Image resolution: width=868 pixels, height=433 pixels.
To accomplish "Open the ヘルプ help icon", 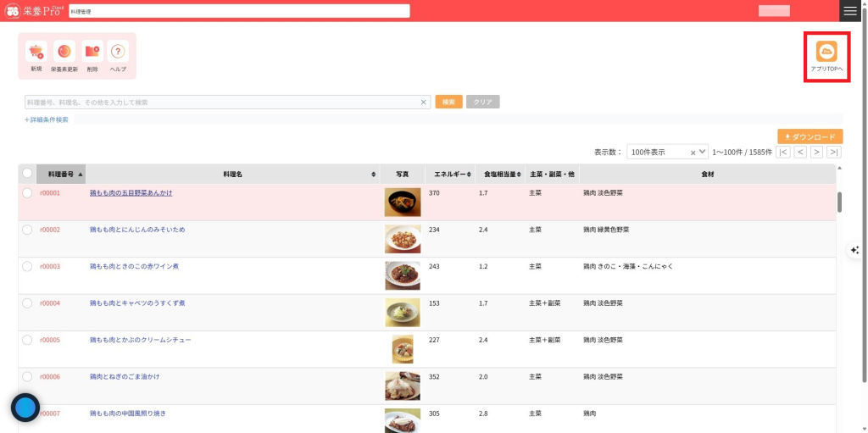I will [119, 52].
